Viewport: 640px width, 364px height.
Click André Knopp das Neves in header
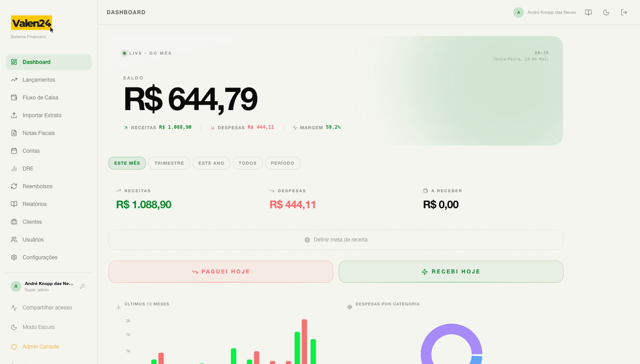coord(552,12)
